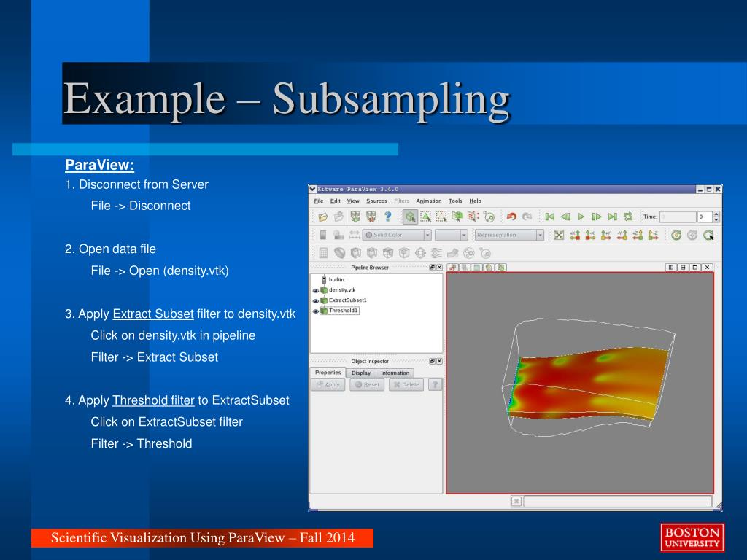
Task: Choose Select Points Through frustum tool
Action: coord(473,217)
